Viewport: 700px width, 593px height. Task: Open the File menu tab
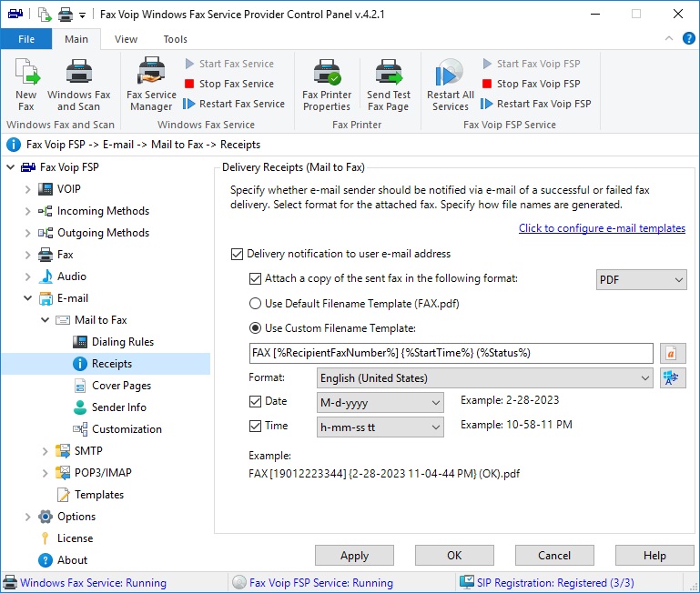[x=26, y=39]
